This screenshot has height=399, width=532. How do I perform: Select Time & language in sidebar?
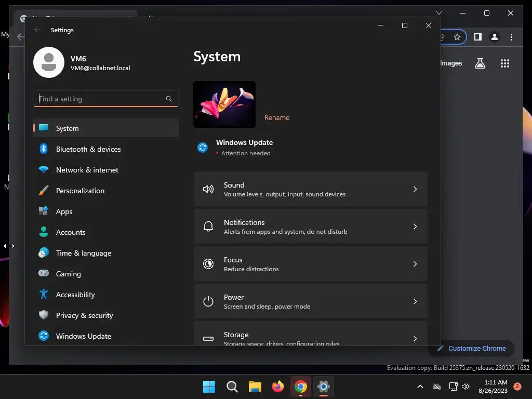coord(106,253)
